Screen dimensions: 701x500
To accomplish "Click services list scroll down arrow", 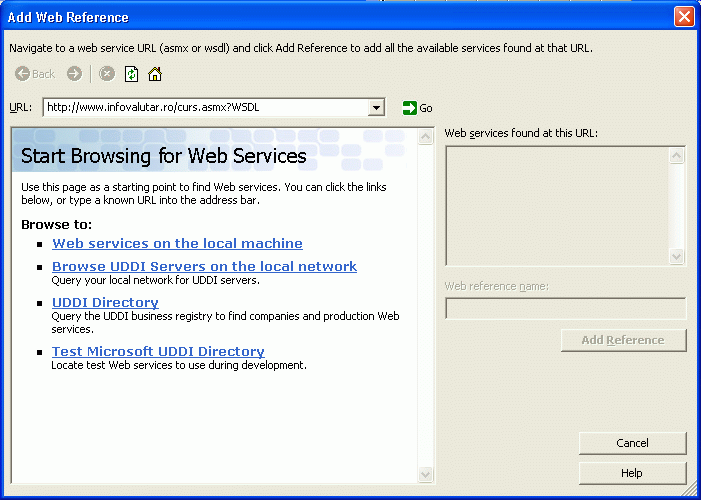I will tap(676, 257).
